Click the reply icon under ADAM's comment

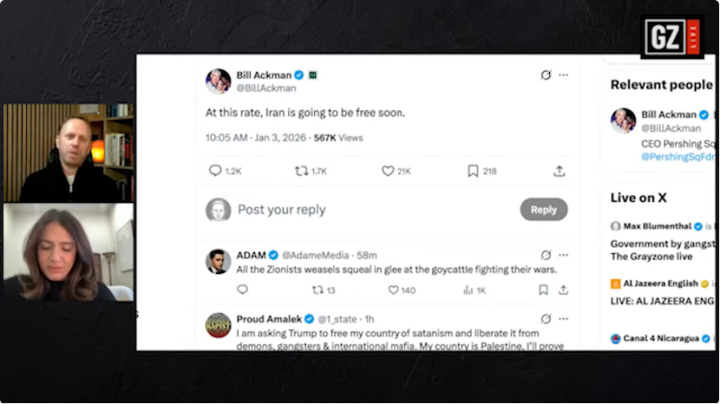tap(242, 290)
